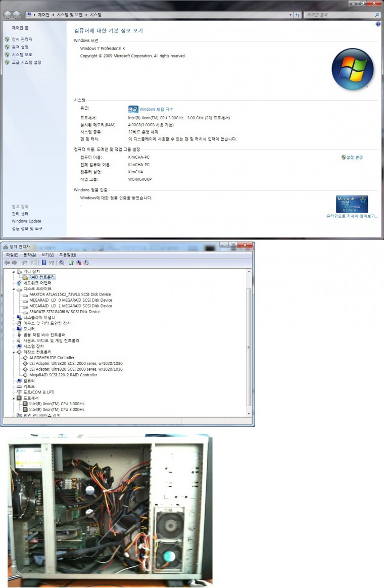The height and width of the screenshot is (588, 384).
Task: Click the 4.7 Windows Experience score badge
Action: coord(133,109)
